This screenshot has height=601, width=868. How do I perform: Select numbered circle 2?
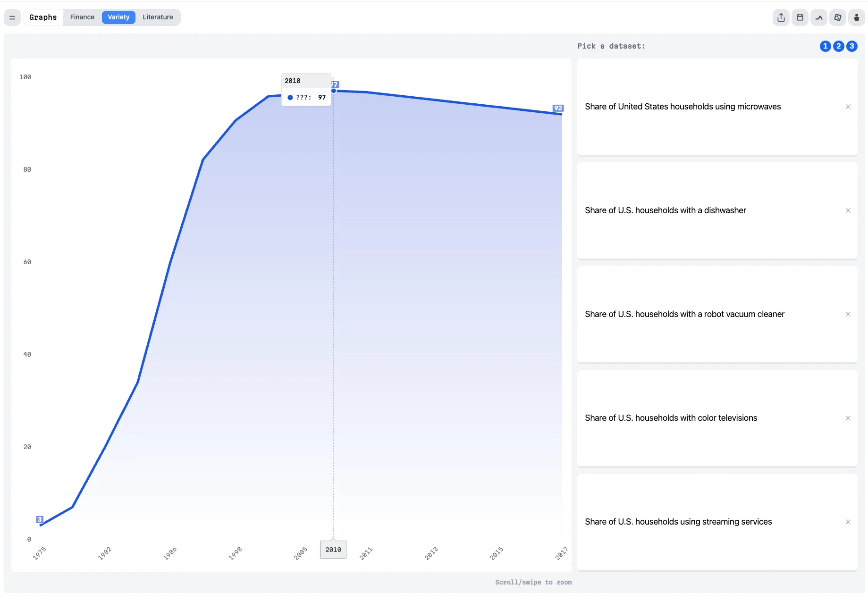[838, 46]
